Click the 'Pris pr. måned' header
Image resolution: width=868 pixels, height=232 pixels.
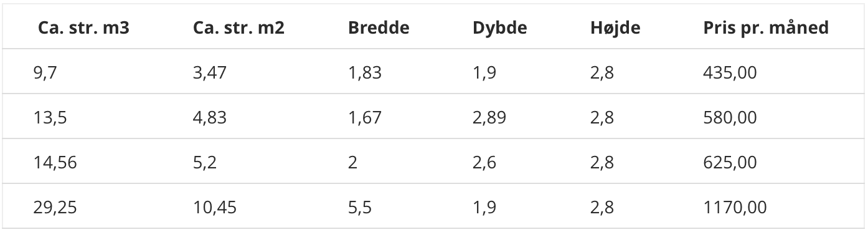point(766,29)
